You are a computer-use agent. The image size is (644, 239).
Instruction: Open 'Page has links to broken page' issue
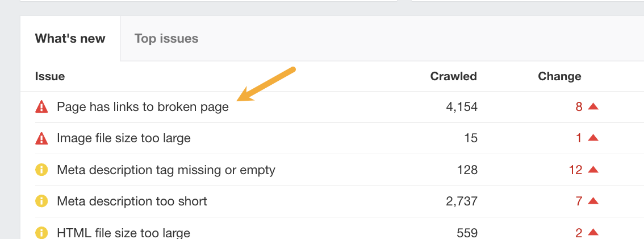pyautogui.click(x=143, y=107)
